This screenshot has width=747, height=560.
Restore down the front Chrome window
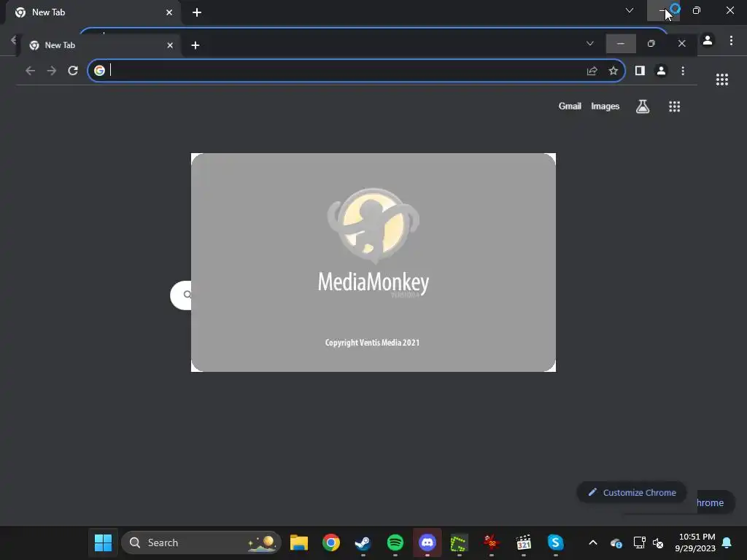tap(651, 43)
